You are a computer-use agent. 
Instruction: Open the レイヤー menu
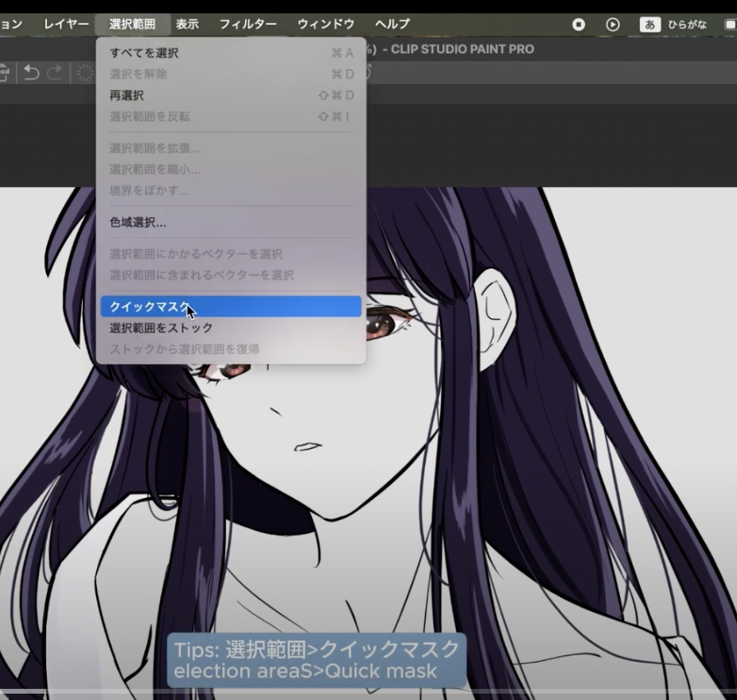[x=66, y=24]
